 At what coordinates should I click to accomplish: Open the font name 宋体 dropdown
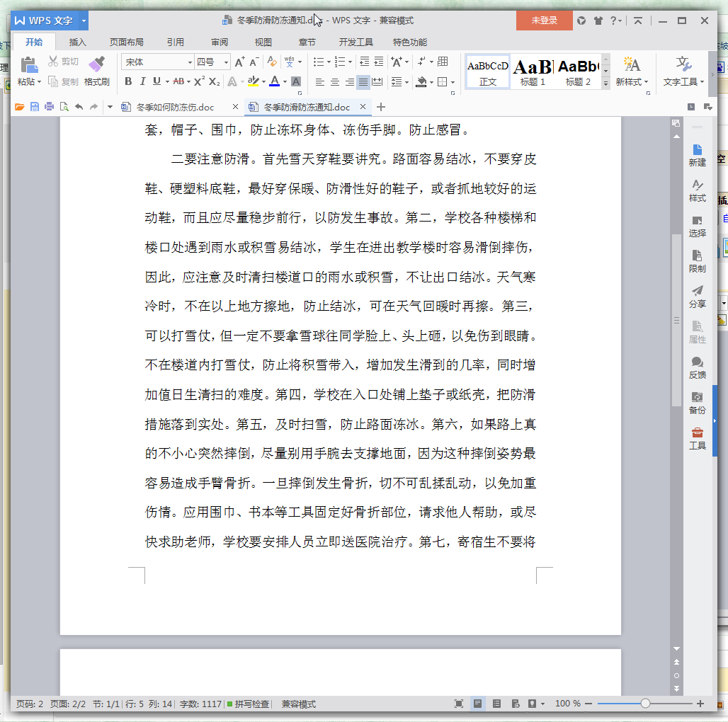(x=190, y=62)
